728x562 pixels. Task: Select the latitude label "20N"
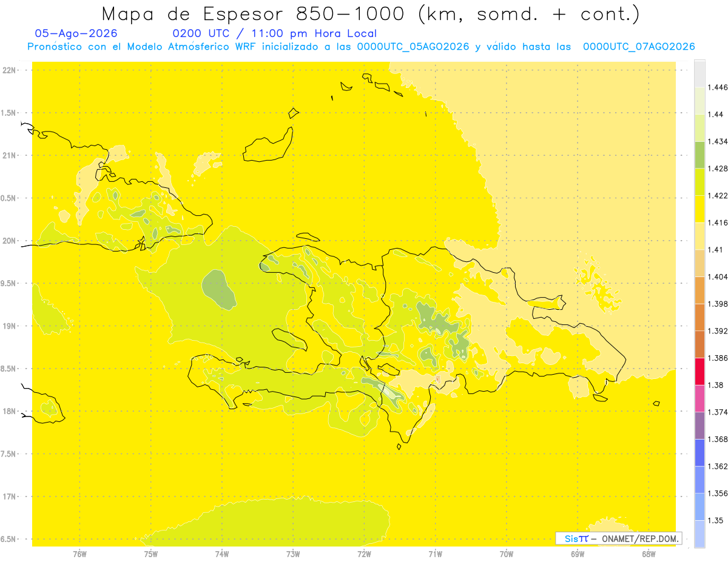click(x=10, y=241)
